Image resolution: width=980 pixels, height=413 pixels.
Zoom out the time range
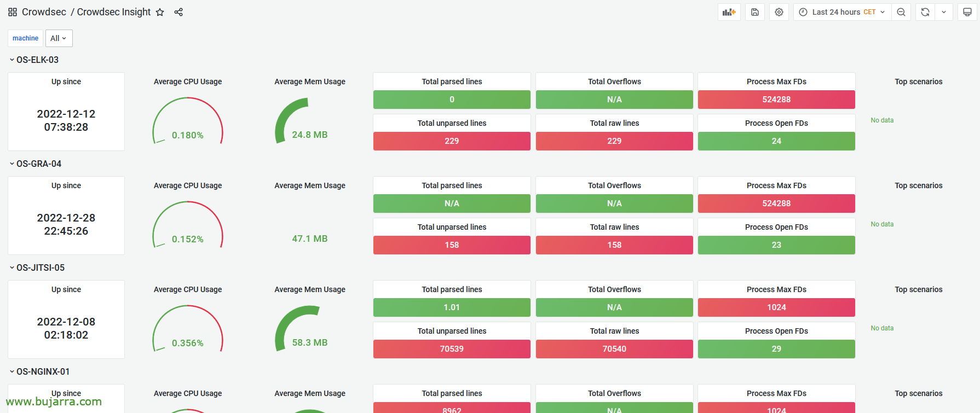point(901,12)
